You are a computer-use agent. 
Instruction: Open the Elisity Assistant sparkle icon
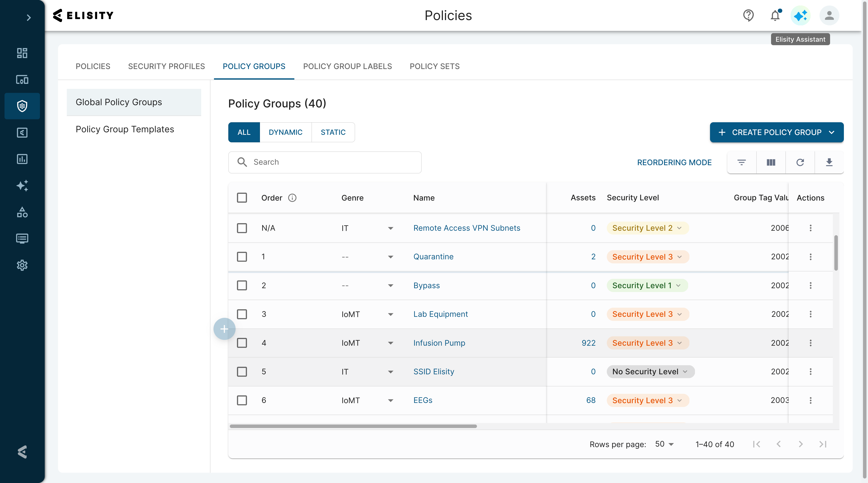(800, 16)
